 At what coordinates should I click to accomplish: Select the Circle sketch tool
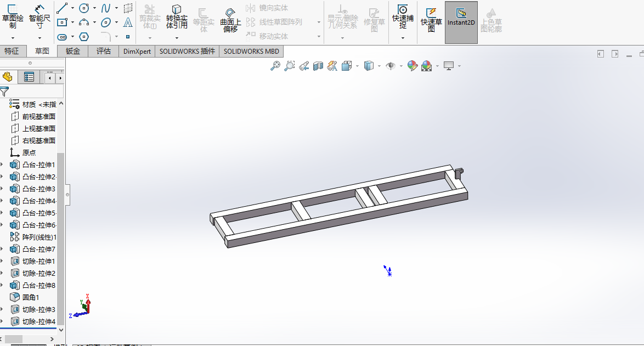click(84, 8)
